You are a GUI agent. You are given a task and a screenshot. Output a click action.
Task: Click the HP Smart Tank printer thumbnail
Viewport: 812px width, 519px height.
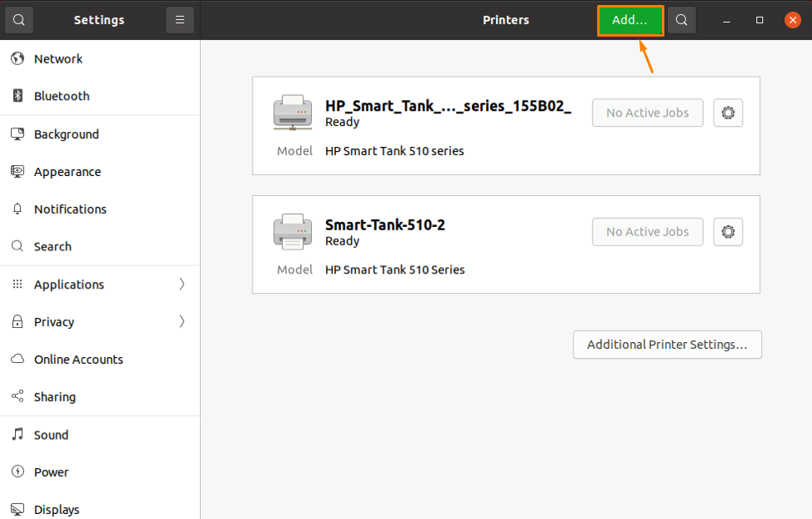click(293, 111)
